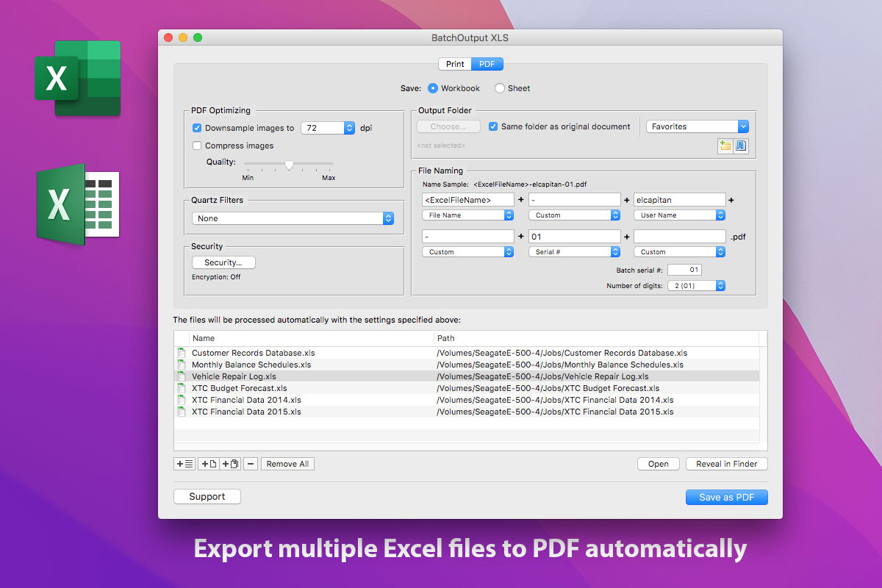Click the add folder to favorites icon
The height and width of the screenshot is (588, 882).
click(725, 146)
